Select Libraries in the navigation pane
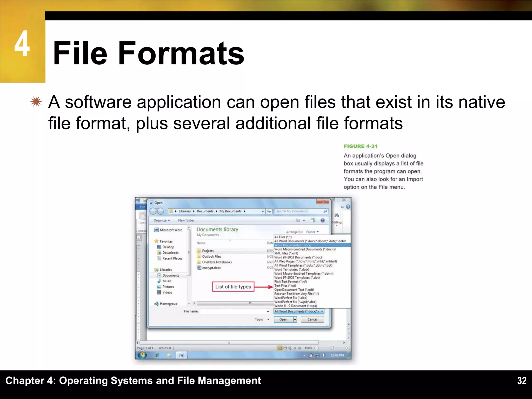 [x=163, y=270]
